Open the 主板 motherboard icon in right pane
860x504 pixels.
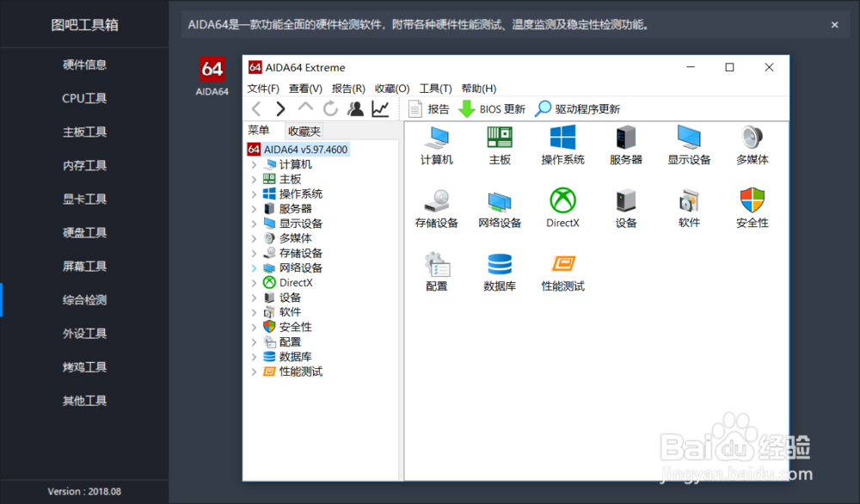click(500, 145)
